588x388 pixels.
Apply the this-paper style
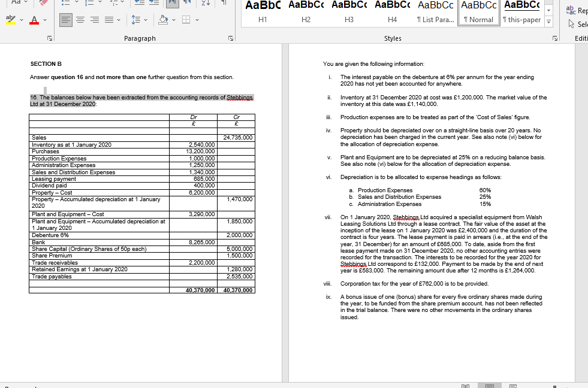[521, 12]
